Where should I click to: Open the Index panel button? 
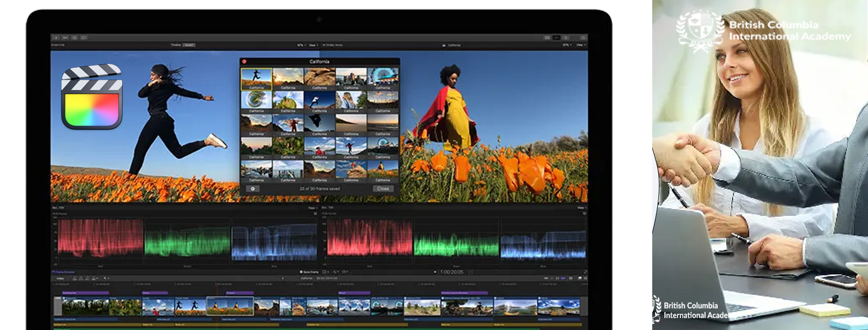[x=60, y=278]
